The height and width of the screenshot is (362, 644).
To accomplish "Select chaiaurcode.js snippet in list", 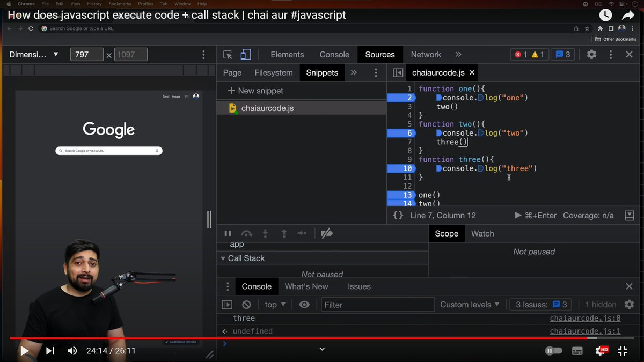I will [301, 108].
